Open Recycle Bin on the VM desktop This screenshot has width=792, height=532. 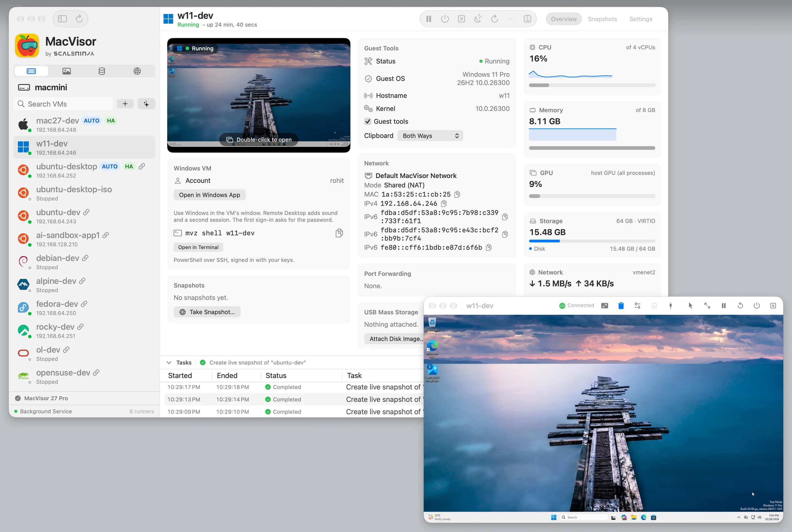click(x=432, y=324)
